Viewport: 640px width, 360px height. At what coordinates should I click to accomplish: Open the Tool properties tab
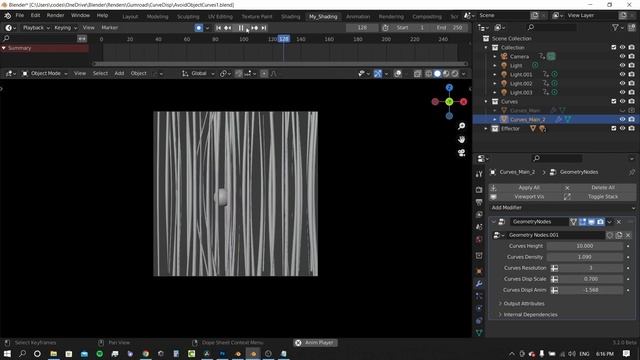tap(479, 174)
